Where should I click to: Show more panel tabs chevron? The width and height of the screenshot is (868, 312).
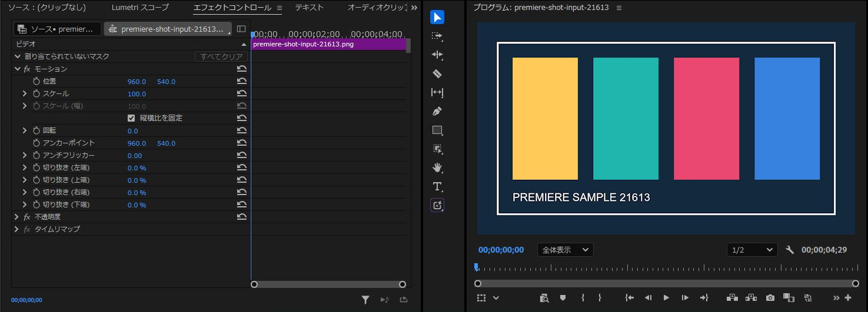pyautogui.click(x=414, y=8)
